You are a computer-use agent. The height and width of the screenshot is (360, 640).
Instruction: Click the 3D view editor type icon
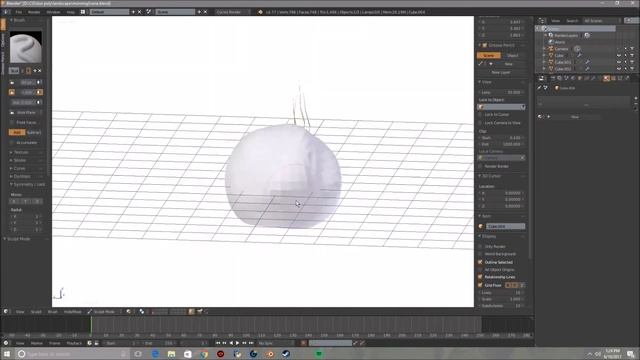(x=6, y=311)
